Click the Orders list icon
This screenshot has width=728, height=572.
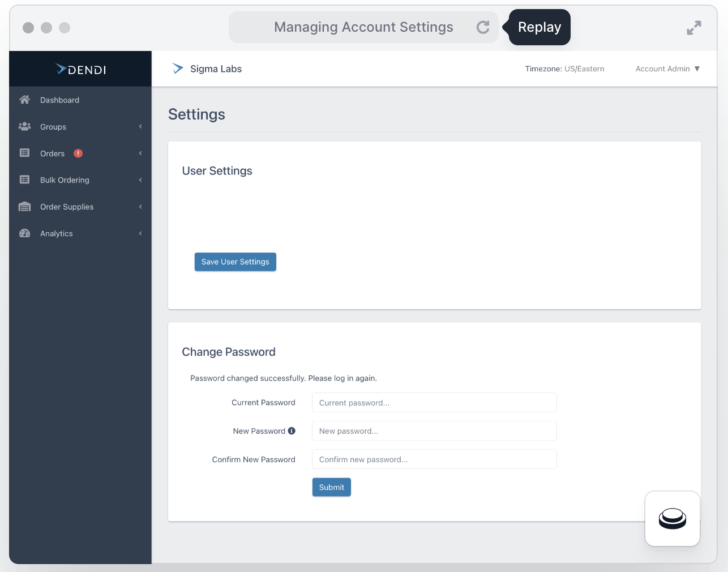click(24, 153)
